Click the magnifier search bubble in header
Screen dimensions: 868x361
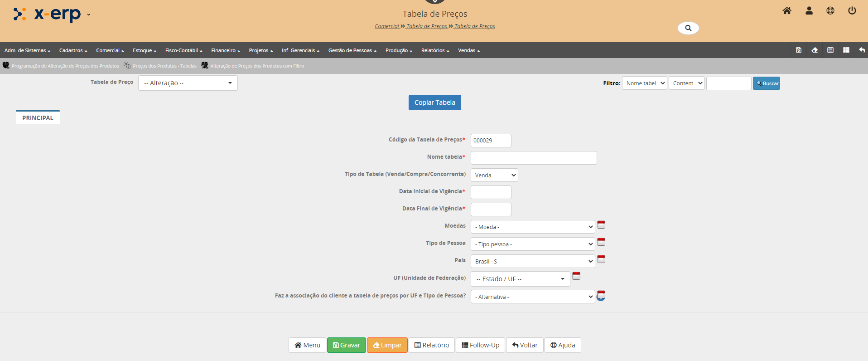[688, 28]
